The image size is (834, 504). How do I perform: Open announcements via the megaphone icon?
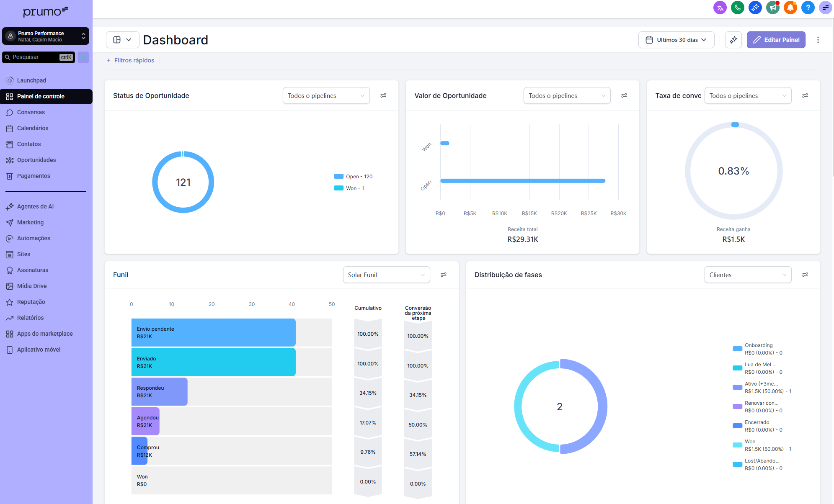772,8
